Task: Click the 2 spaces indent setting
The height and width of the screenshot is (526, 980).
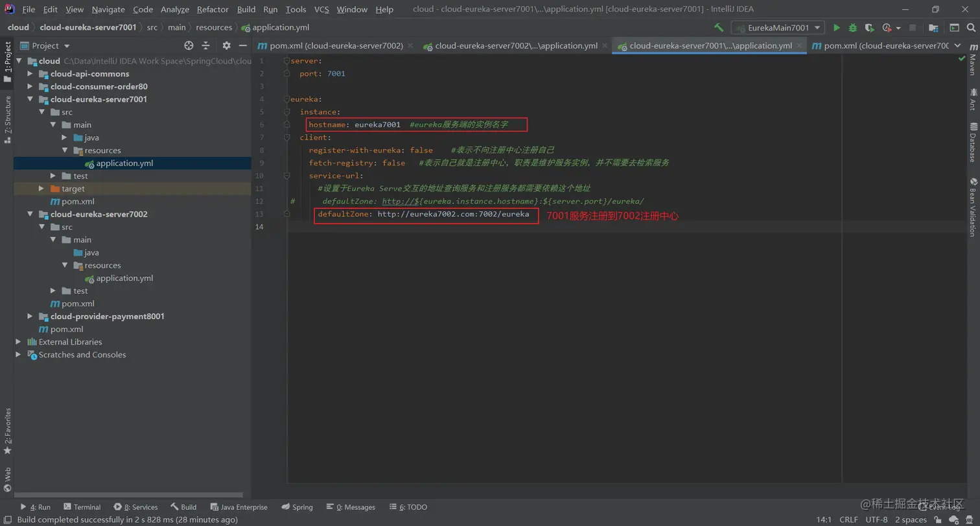Action: click(911, 520)
